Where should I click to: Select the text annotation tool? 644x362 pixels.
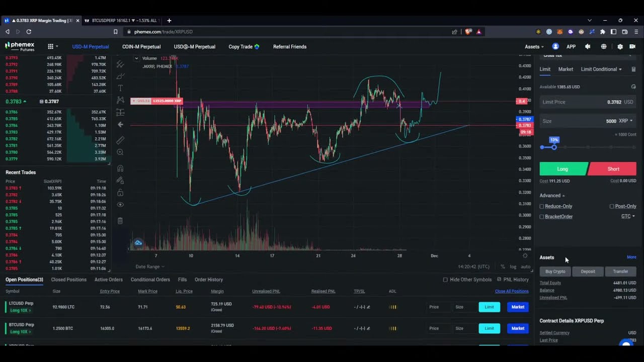pyautogui.click(x=120, y=88)
